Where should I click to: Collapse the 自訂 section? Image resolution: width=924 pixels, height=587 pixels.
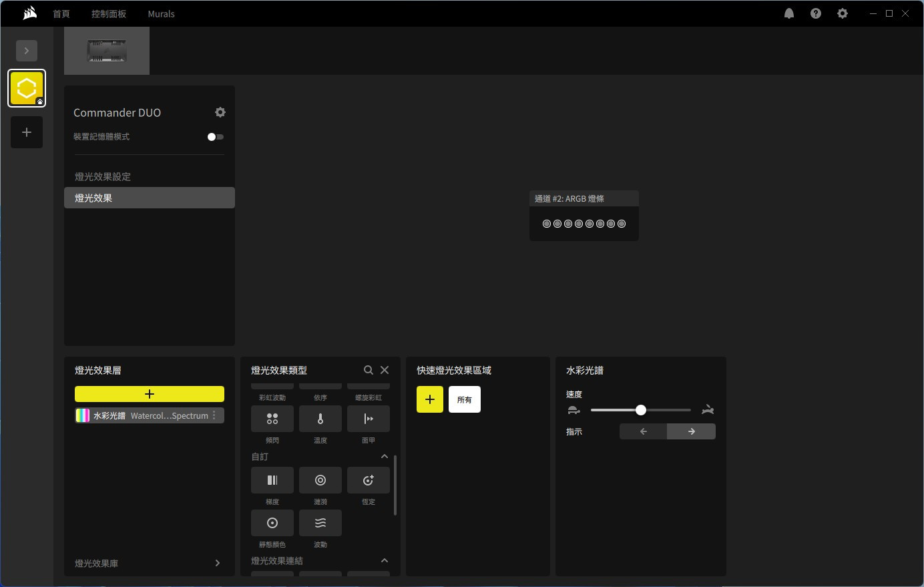pyautogui.click(x=385, y=457)
